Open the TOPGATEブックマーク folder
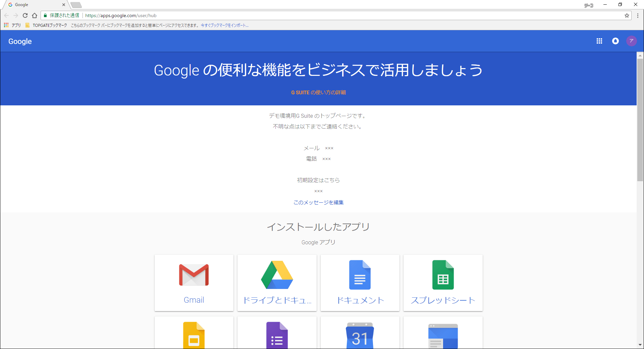Viewport: 644px width, 349px height. coord(46,25)
